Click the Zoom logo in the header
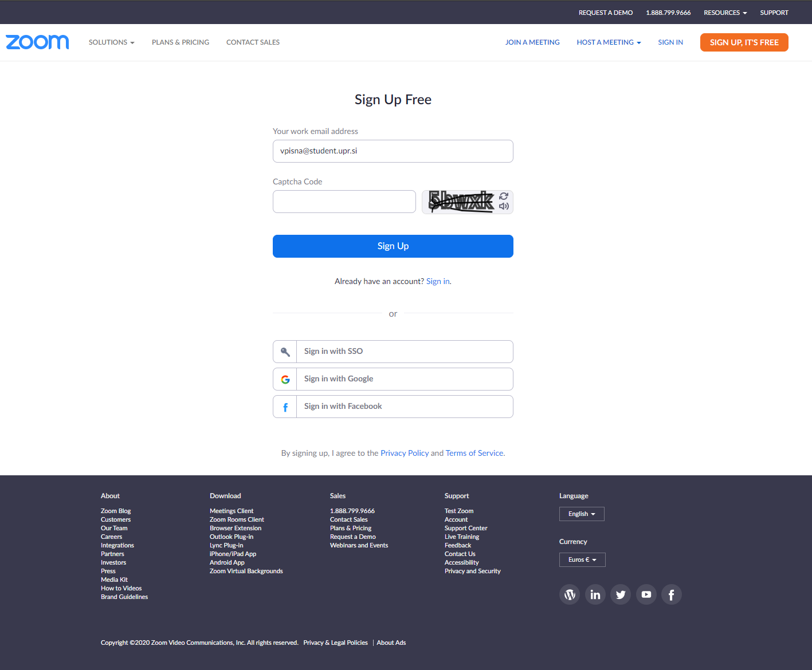This screenshot has height=670, width=812. pos(37,42)
